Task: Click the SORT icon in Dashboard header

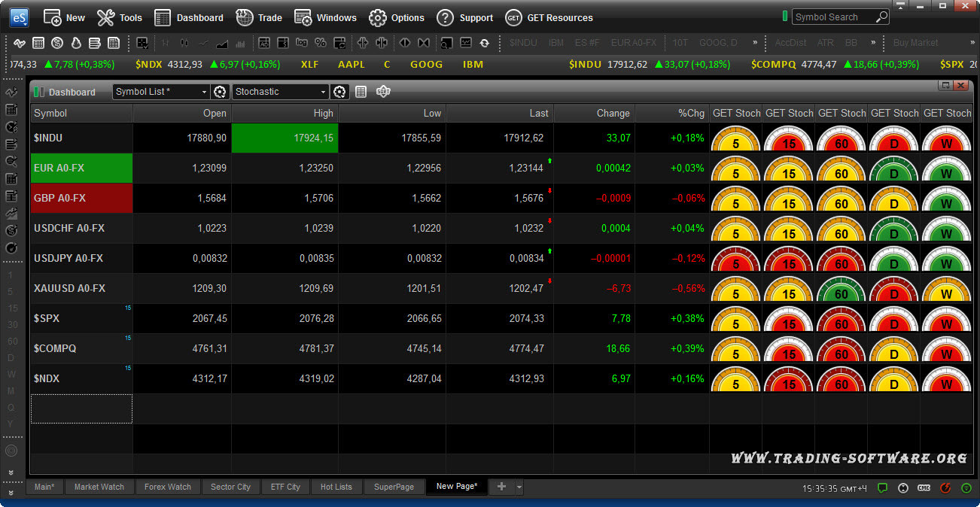Action: point(383,92)
